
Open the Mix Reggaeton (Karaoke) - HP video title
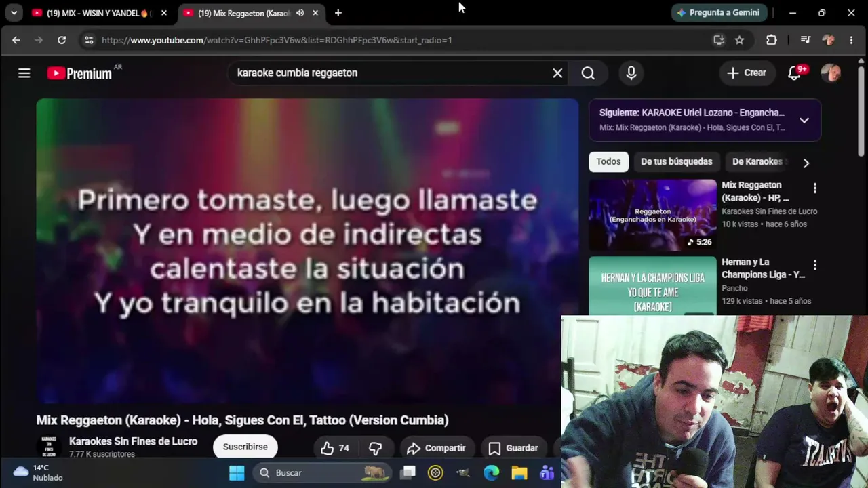755,191
